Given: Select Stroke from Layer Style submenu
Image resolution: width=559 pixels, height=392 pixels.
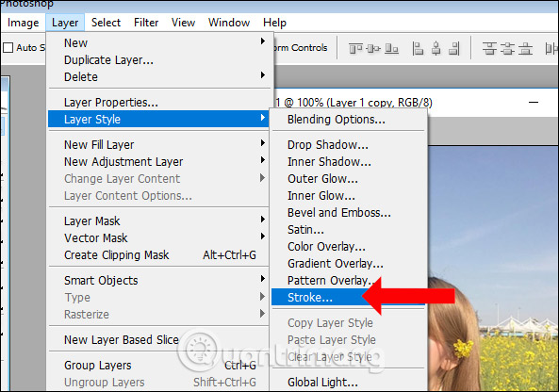Looking at the screenshot, I should (349, 297).
